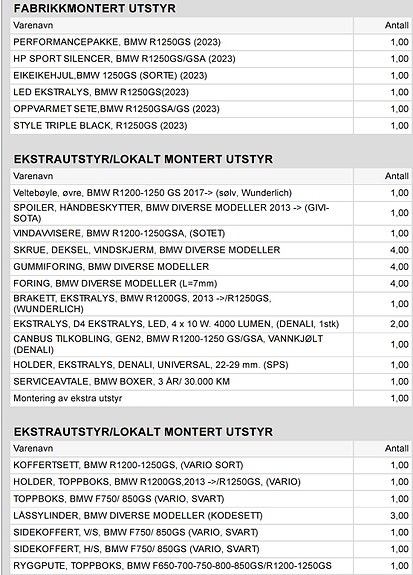
Task: Click LED EKSTRALYS, BMW R1250GS(2023) row
Action: (211, 92)
